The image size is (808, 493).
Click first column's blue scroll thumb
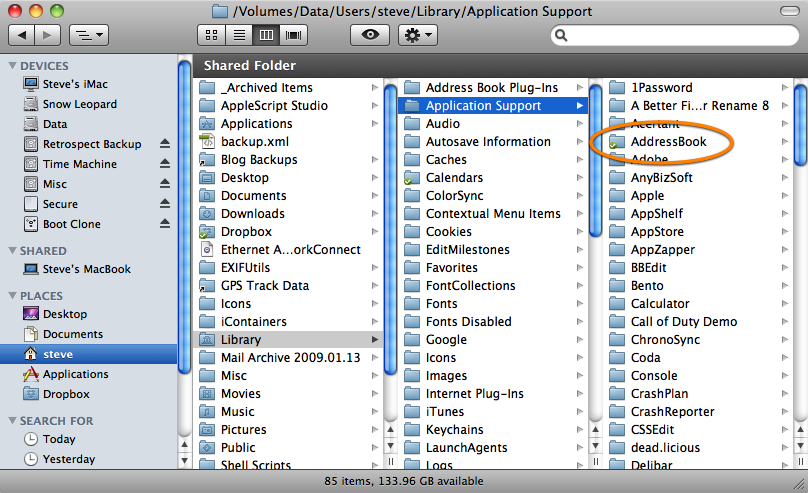click(391, 230)
